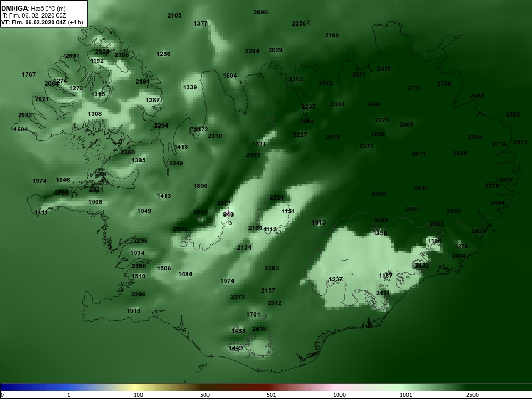Click the value 1974 offshore to the west
Image resolution: width=532 pixels, height=399 pixels.
tap(39, 181)
